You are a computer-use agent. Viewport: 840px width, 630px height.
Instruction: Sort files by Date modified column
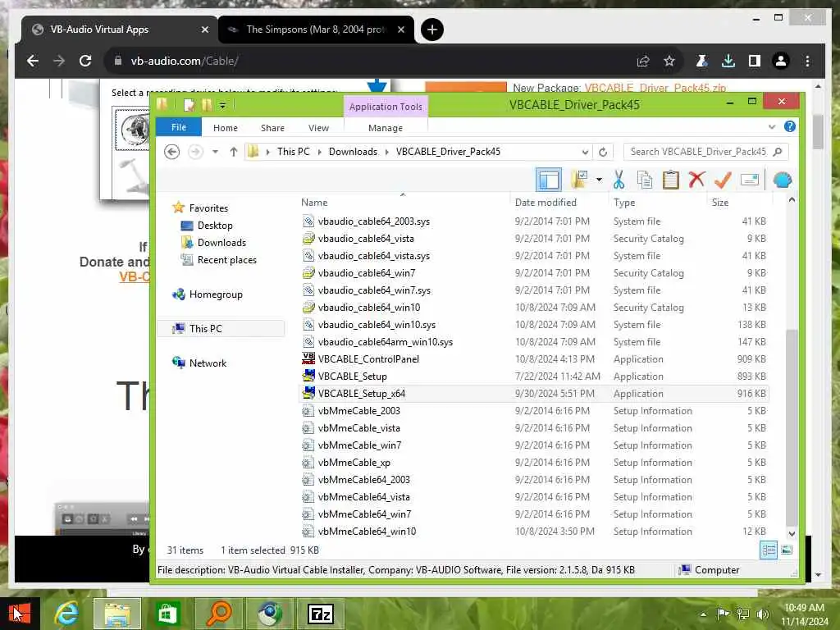(x=546, y=203)
